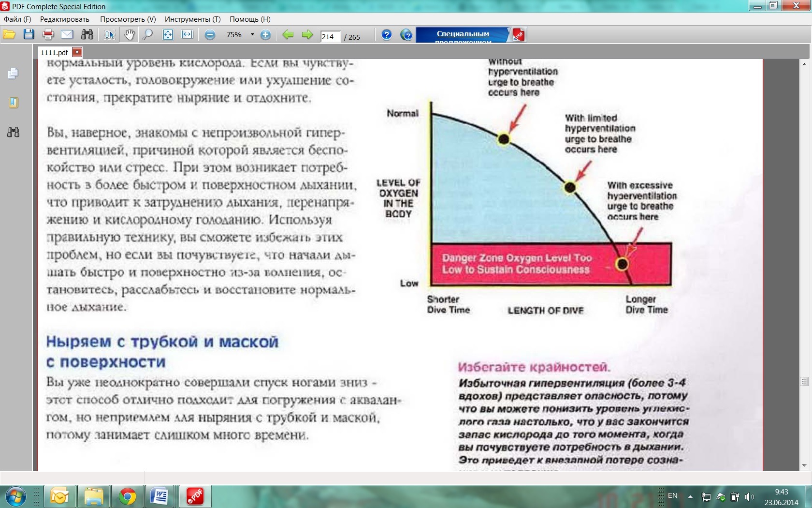Click the heading Ныряем с трубкой и маской
Viewport: 812px width, 508px height.
tap(162, 342)
